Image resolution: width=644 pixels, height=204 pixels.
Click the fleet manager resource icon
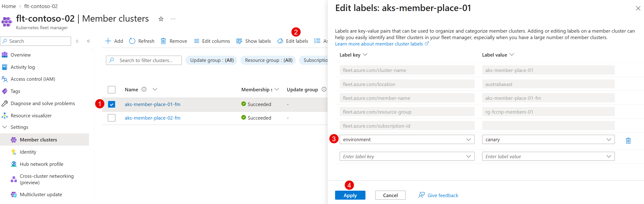click(7, 22)
